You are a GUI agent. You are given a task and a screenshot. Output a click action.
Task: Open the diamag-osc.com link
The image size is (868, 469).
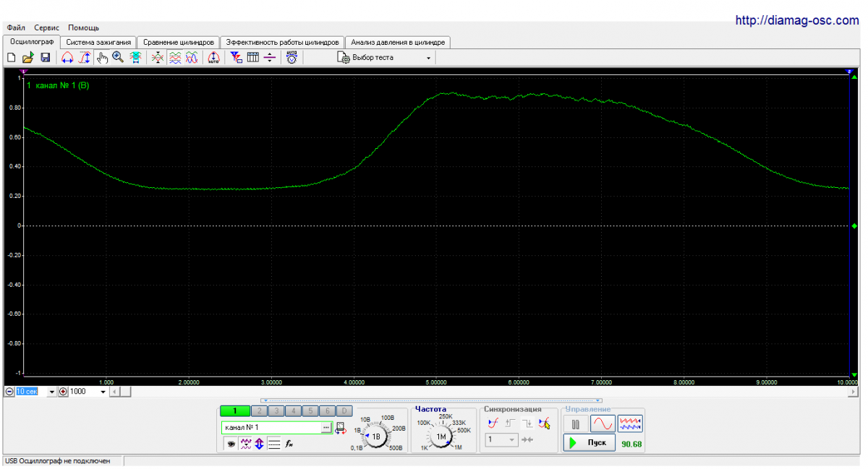pyautogui.click(x=796, y=21)
